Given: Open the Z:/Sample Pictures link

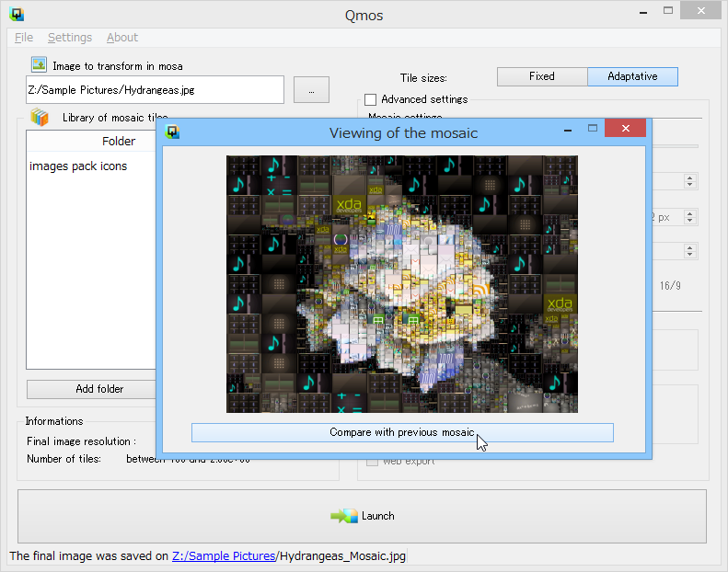Looking at the screenshot, I should pos(224,555).
